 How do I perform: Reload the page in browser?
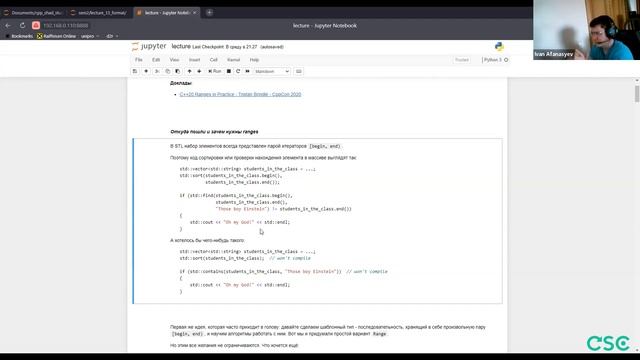(22, 25)
